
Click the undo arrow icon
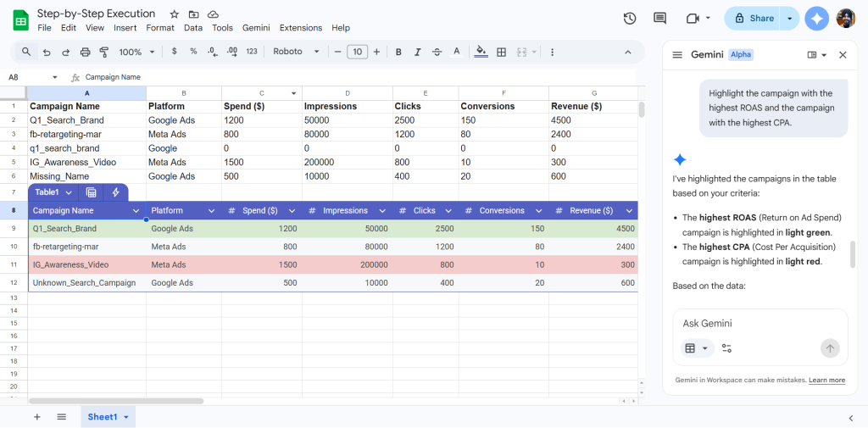(46, 52)
